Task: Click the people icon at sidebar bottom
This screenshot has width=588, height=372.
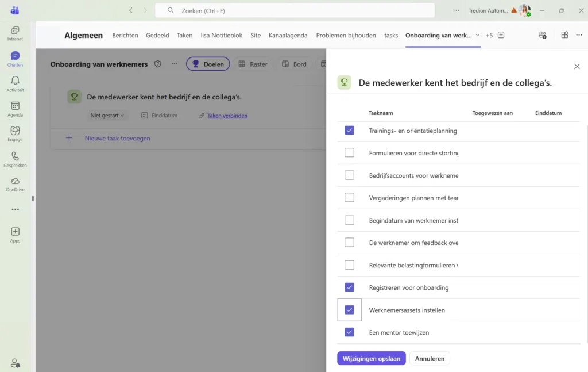Action: (x=15, y=363)
